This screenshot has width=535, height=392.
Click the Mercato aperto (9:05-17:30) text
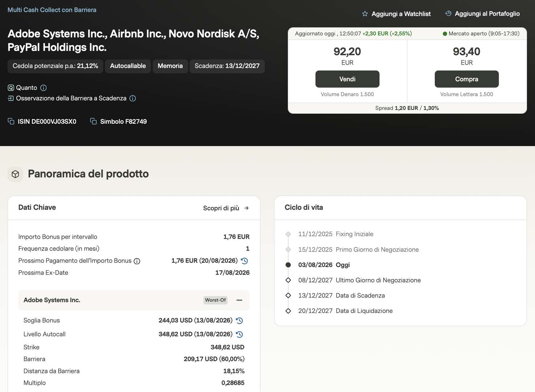click(x=484, y=34)
